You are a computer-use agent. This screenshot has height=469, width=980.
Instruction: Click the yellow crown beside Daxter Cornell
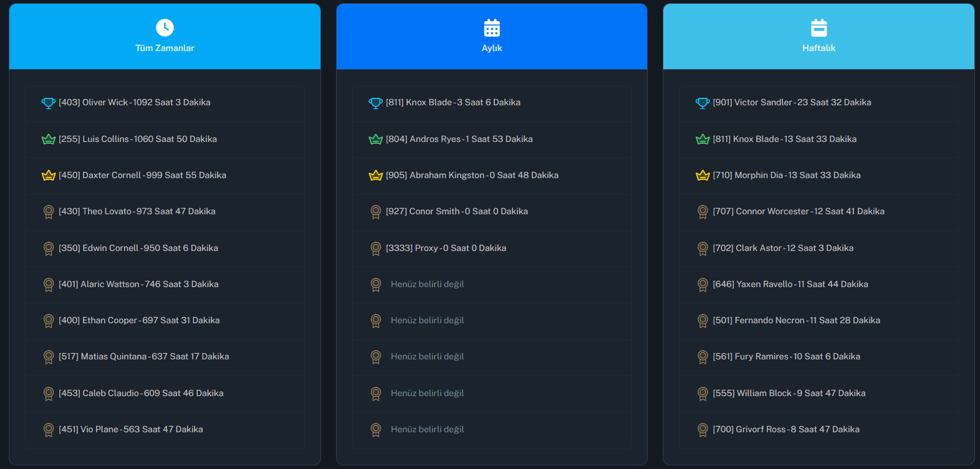[49, 176]
